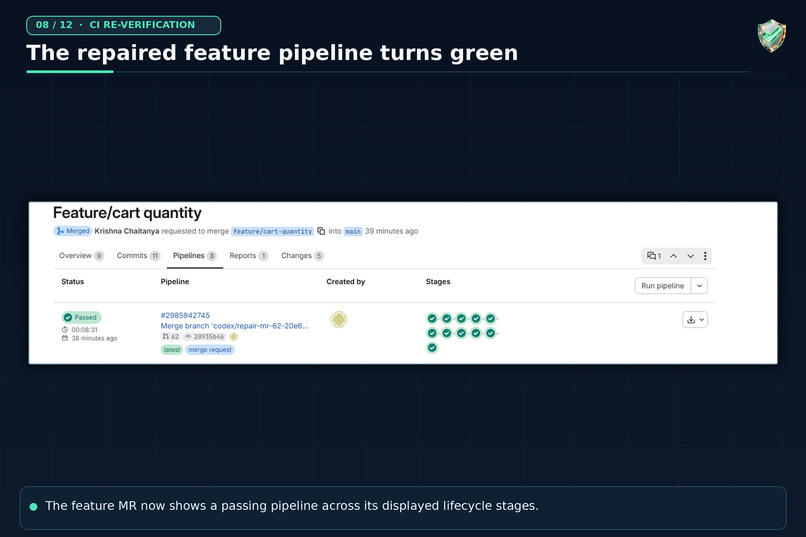Open commit hash 28935b46
The width and height of the screenshot is (806, 537).
pyautogui.click(x=205, y=337)
